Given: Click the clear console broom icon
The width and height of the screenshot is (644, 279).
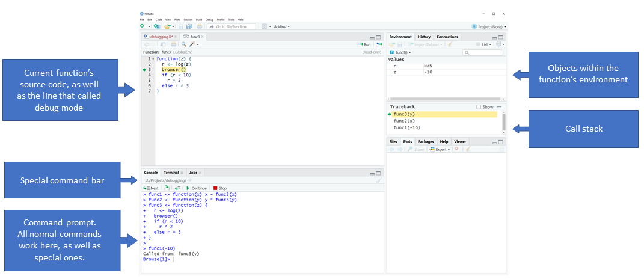Looking at the screenshot, I should point(379,180).
